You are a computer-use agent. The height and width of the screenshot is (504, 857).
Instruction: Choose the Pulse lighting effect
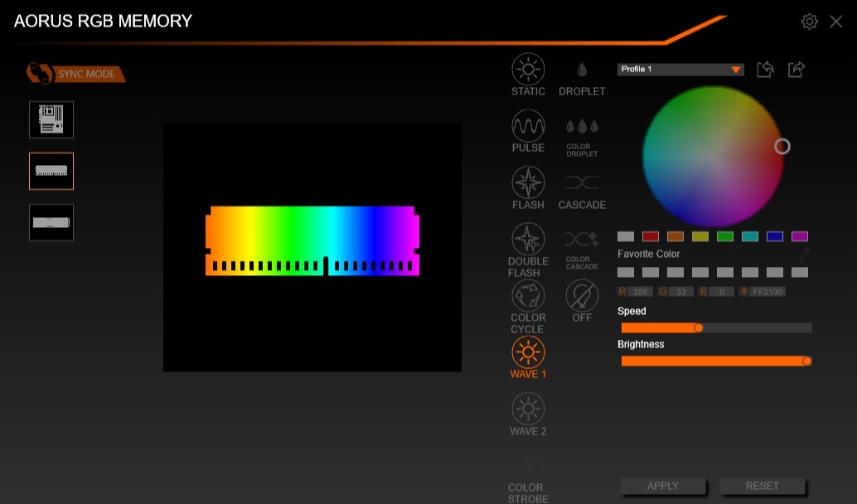click(528, 127)
